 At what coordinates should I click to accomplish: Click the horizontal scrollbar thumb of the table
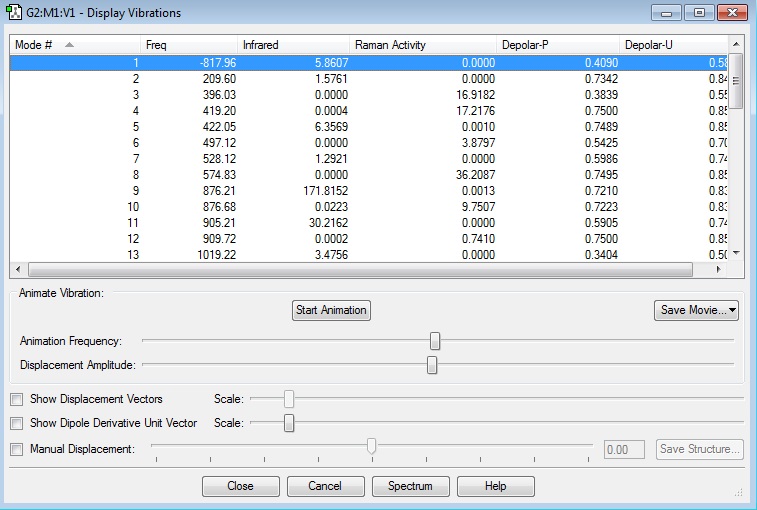pos(360,269)
